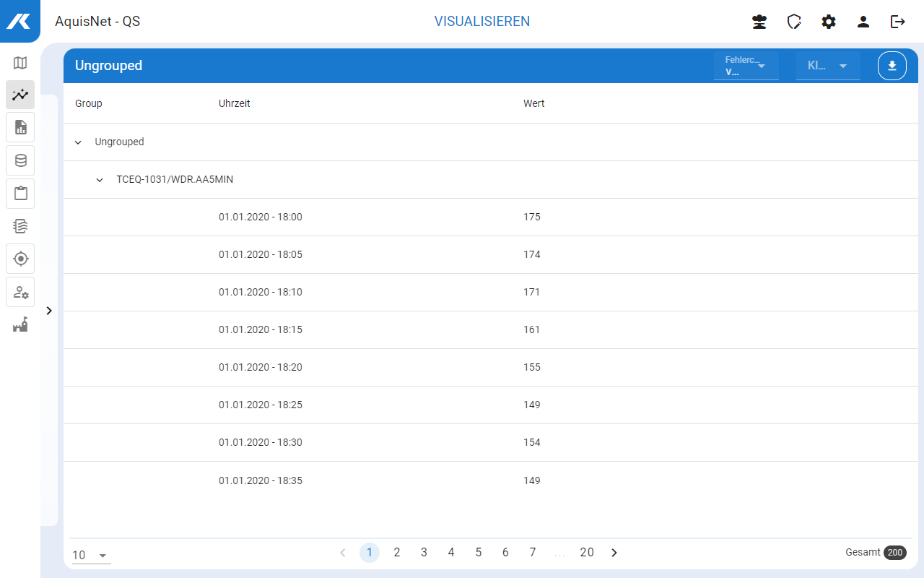Open the rows-per-page dropdown showing 10
This screenshot has height=578, width=924.
91,555
